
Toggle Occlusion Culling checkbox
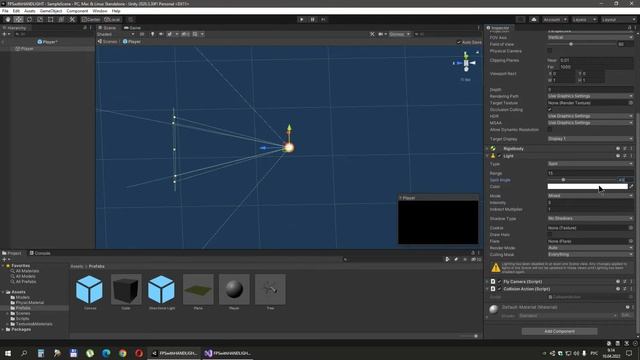click(550, 110)
